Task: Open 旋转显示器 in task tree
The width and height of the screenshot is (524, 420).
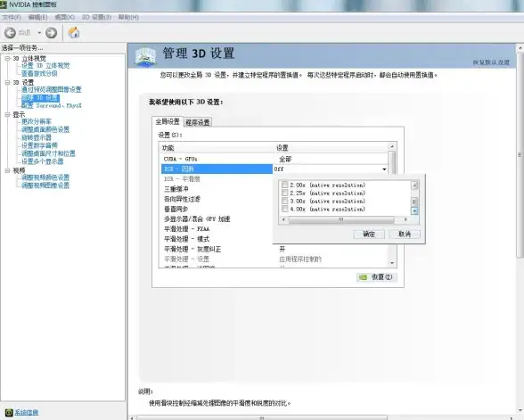Action: point(37,137)
